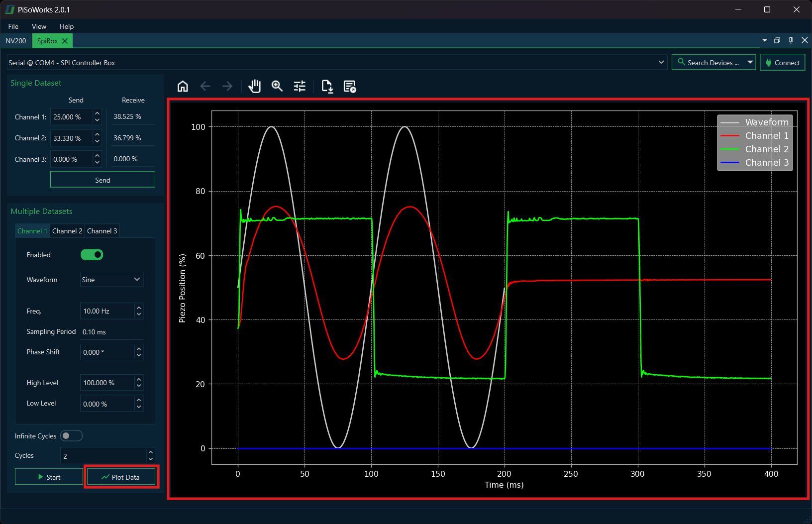Screen dimensions: 812x524
Task: Switch to the NV200 tab
Action: [15, 40]
